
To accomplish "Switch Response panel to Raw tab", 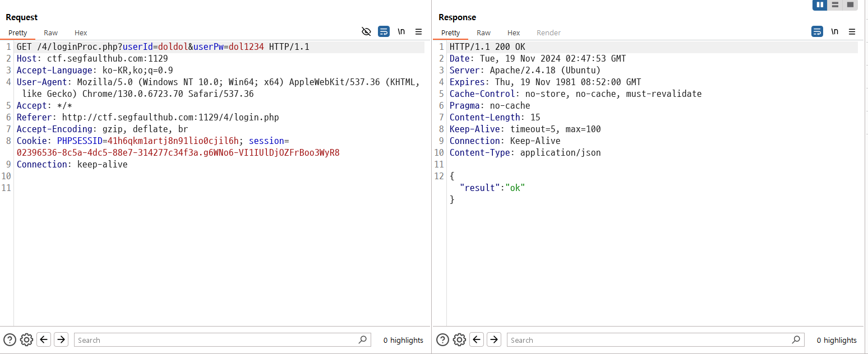I will point(483,32).
